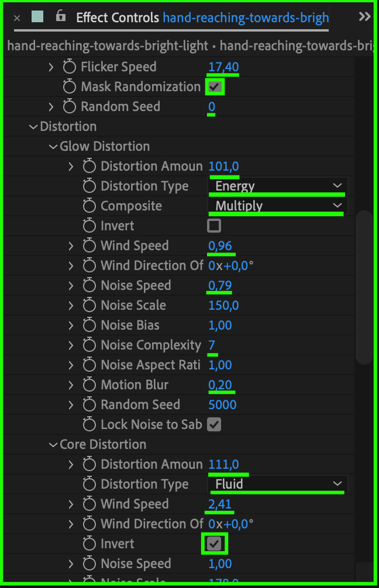Screen dimensions: 379x588
Task: Enable the Glow Distortion Invert checkbox
Action: point(214,226)
